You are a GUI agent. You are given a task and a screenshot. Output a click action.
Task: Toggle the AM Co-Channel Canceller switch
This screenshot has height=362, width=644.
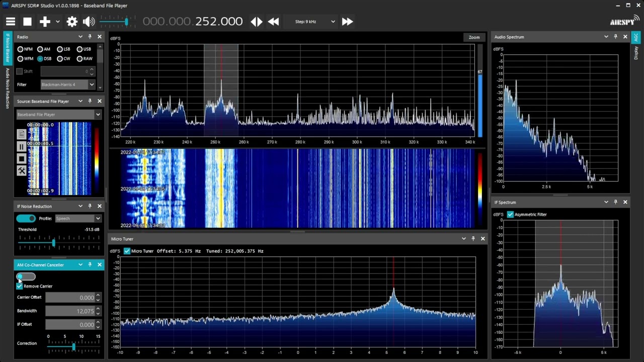point(26,277)
